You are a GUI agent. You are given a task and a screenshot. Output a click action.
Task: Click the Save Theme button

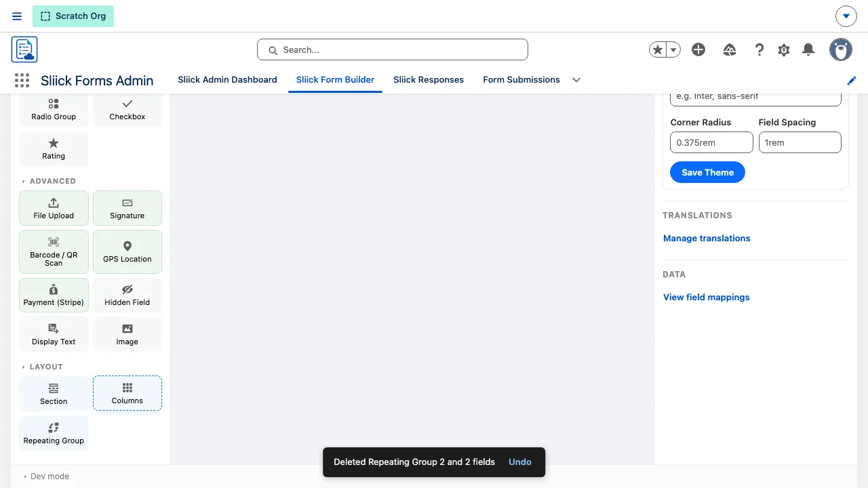(707, 172)
